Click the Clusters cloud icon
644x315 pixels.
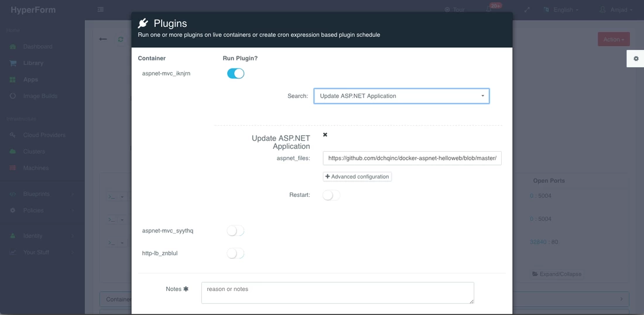point(13,152)
